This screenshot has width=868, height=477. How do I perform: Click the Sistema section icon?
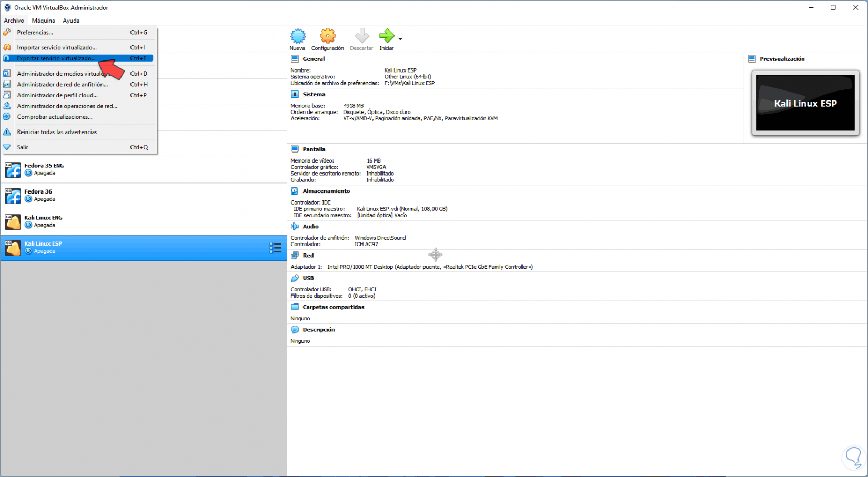pos(295,94)
